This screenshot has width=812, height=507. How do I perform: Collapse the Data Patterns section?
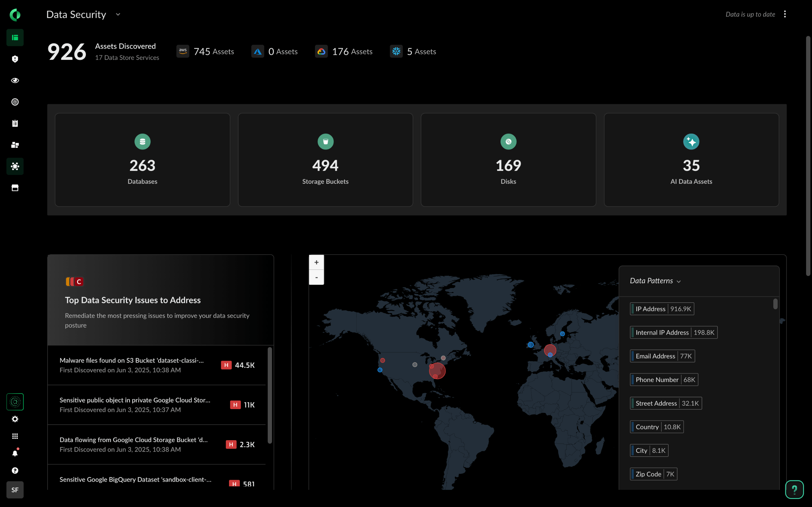click(679, 281)
